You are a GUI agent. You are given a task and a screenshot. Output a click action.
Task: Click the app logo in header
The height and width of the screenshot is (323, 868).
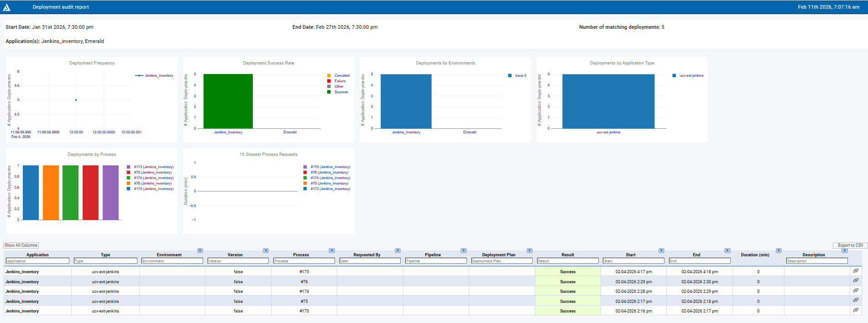7,7
